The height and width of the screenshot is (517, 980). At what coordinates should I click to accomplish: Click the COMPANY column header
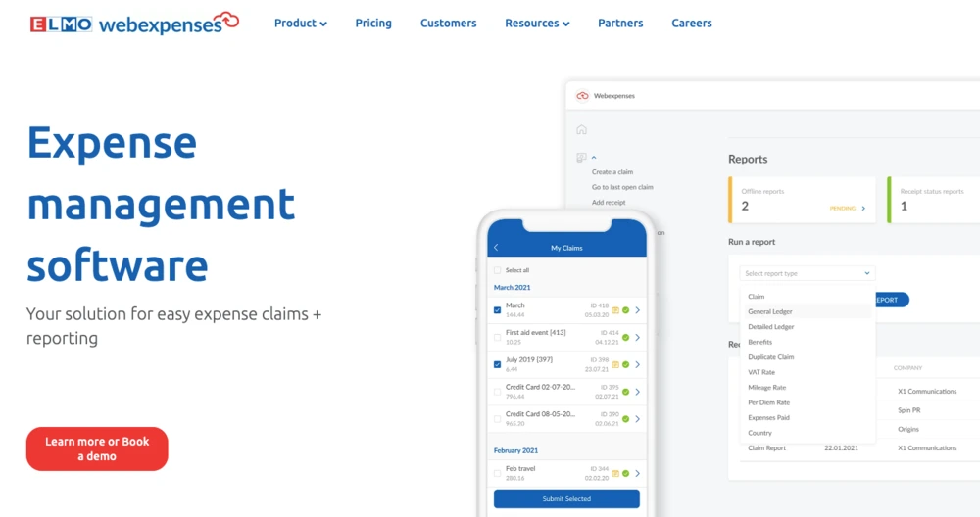[x=907, y=368]
